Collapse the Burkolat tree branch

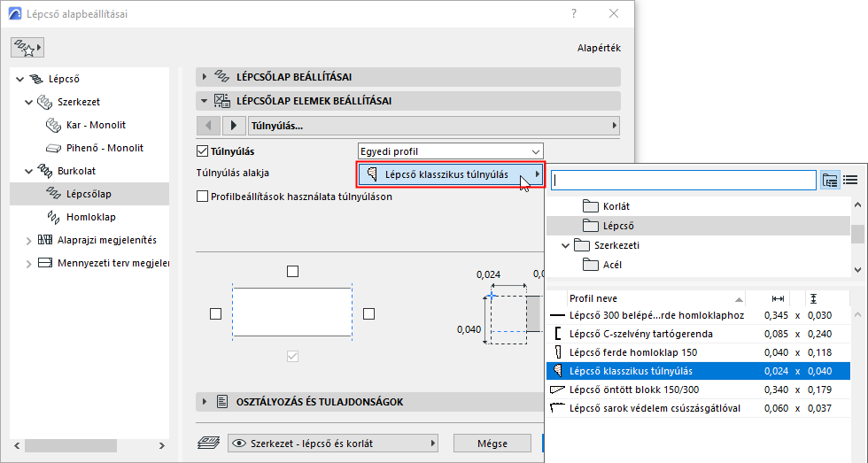click(x=28, y=171)
